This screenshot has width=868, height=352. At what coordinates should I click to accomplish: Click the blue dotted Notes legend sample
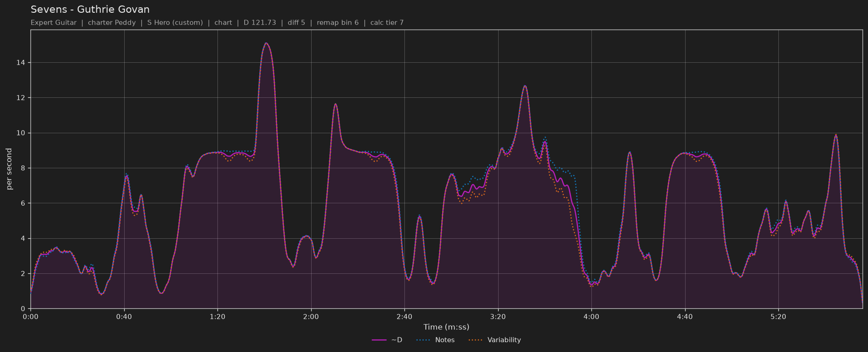(424, 340)
